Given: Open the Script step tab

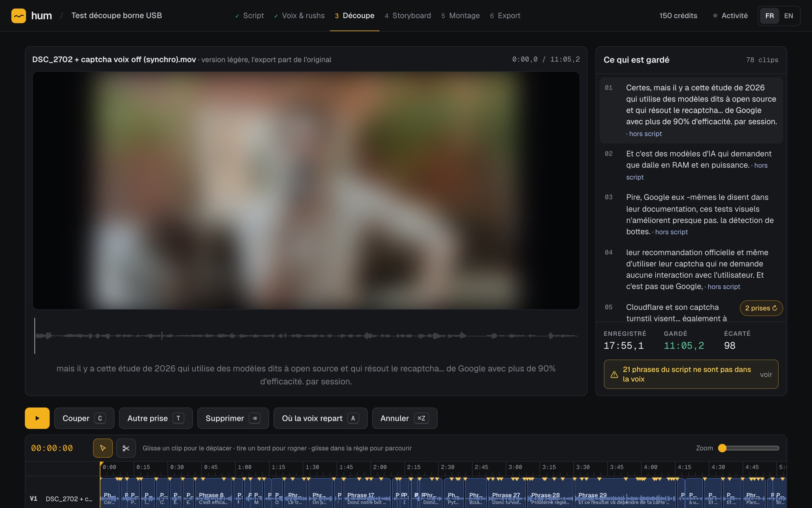Looking at the screenshot, I should 249,15.
